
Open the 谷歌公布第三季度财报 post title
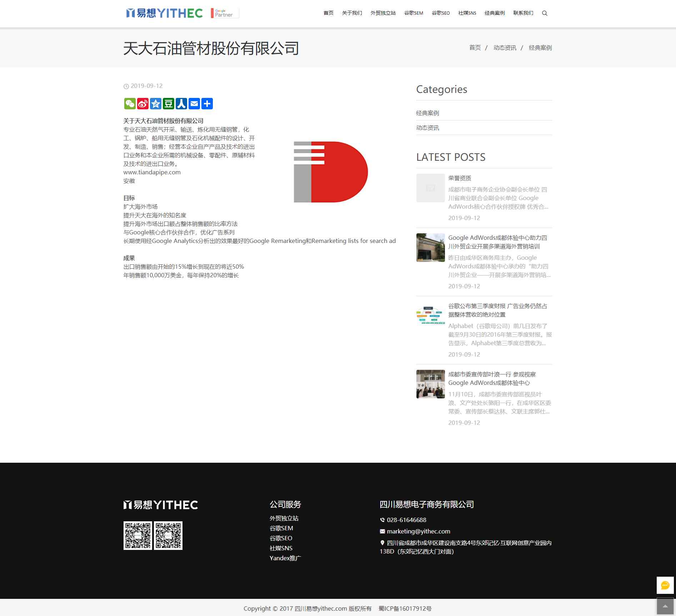tap(497, 310)
